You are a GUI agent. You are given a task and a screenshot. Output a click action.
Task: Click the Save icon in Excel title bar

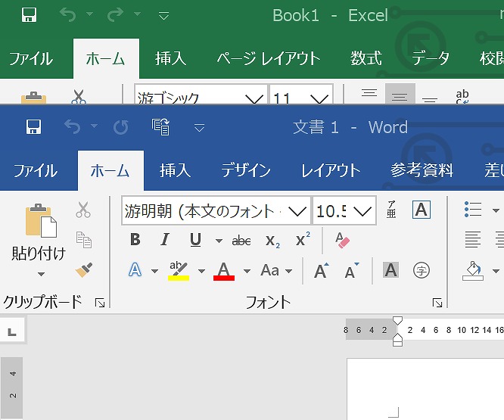pyautogui.click(x=30, y=15)
